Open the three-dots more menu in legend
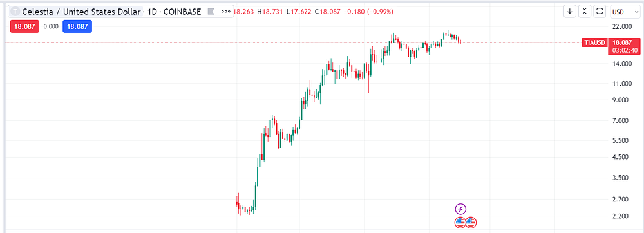 coord(225,12)
